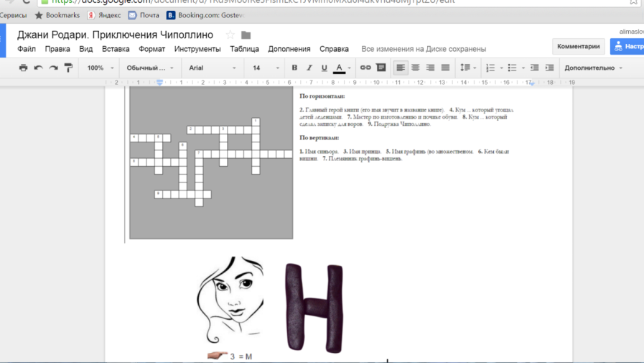Viewport: 644px width, 363px height.
Task: Click the Комментарии button
Action: tap(578, 46)
